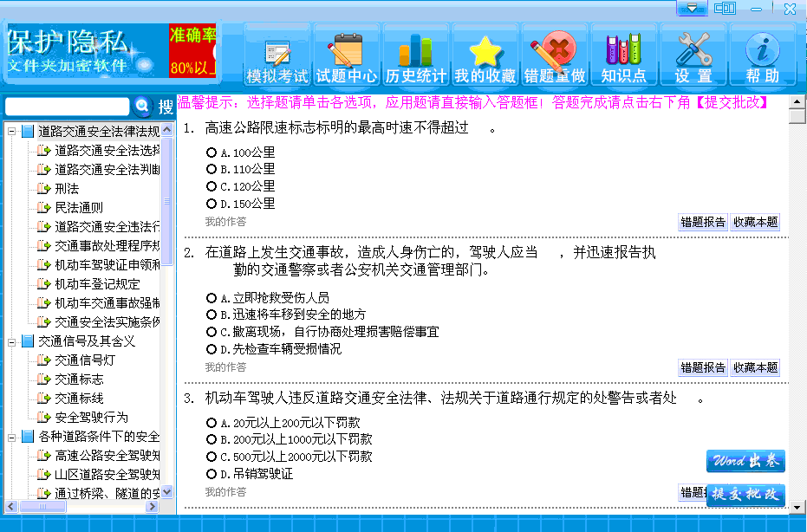Select option A. 立即抢救受伤人员
The width and height of the screenshot is (807, 532).
coord(211,298)
